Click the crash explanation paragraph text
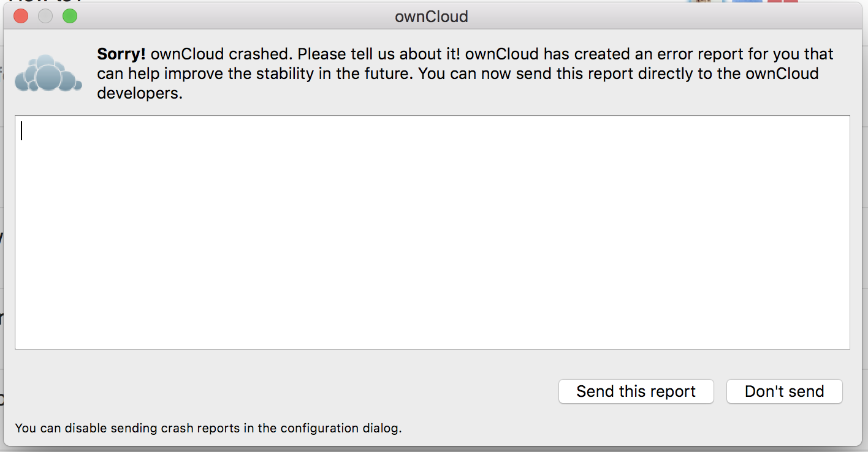Viewport: 868px width, 452px height. coord(465,74)
